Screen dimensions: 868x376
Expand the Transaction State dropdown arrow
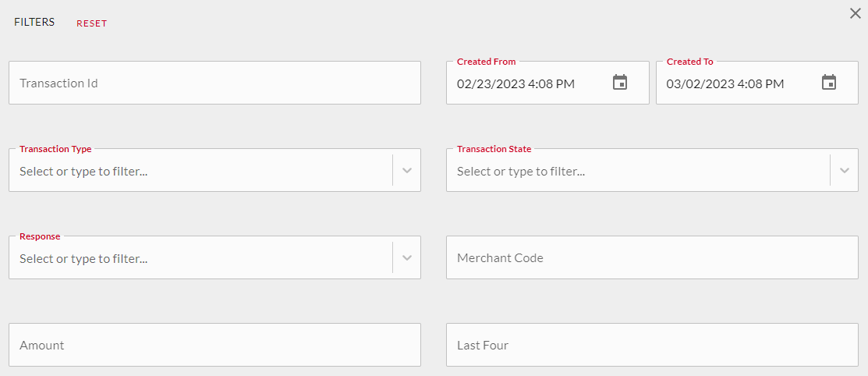pyautogui.click(x=844, y=171)
